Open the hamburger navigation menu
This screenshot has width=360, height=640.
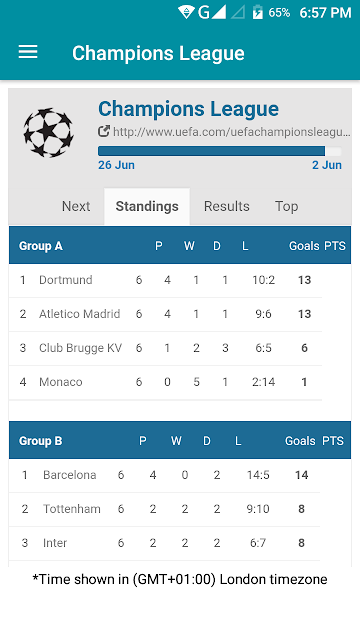28,52
